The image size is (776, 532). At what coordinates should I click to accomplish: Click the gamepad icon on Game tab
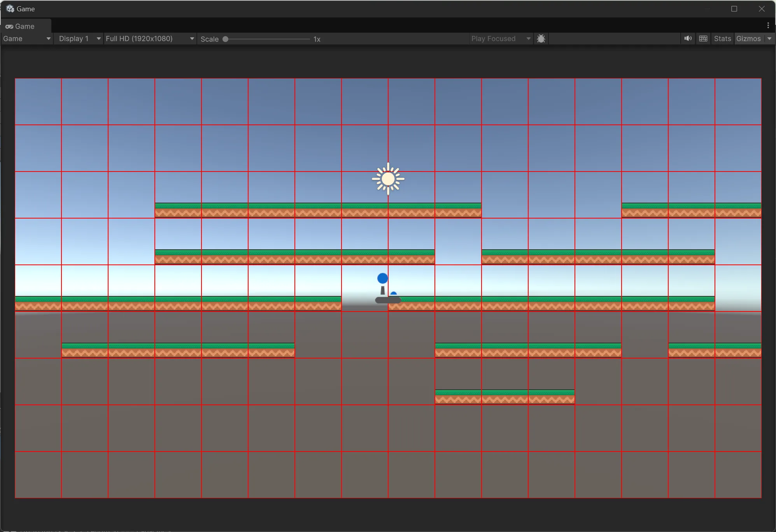(x=9, y=26)
